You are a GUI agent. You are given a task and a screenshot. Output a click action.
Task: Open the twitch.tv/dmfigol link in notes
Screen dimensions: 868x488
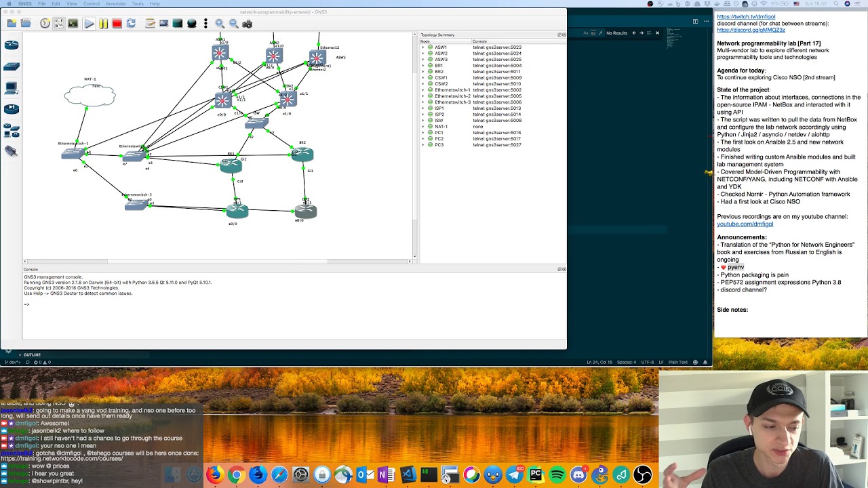tap(746, 17)
